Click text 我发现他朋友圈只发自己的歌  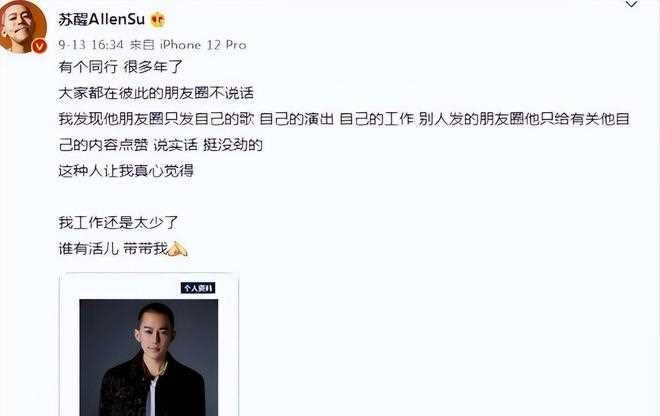click(156, 119)
